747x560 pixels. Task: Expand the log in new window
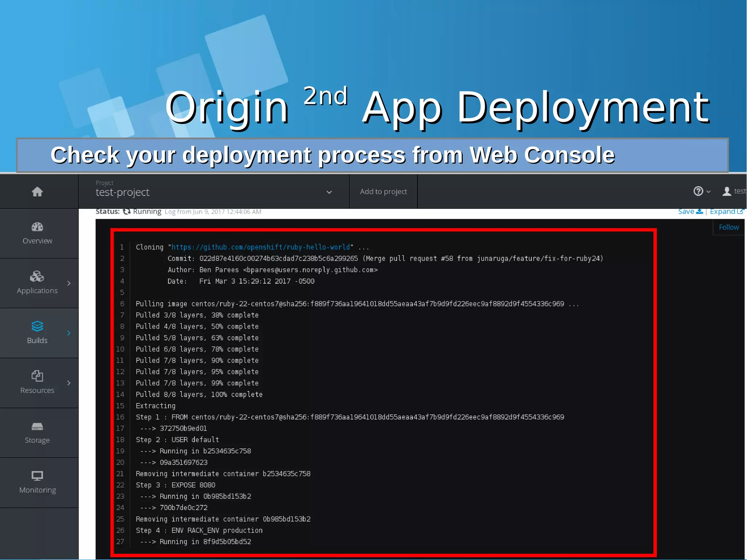726,212
